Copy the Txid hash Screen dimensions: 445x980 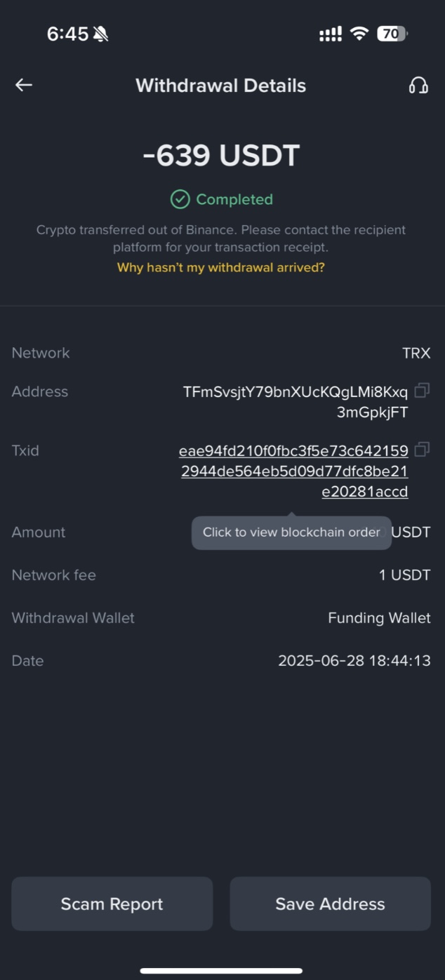point(422,448)
